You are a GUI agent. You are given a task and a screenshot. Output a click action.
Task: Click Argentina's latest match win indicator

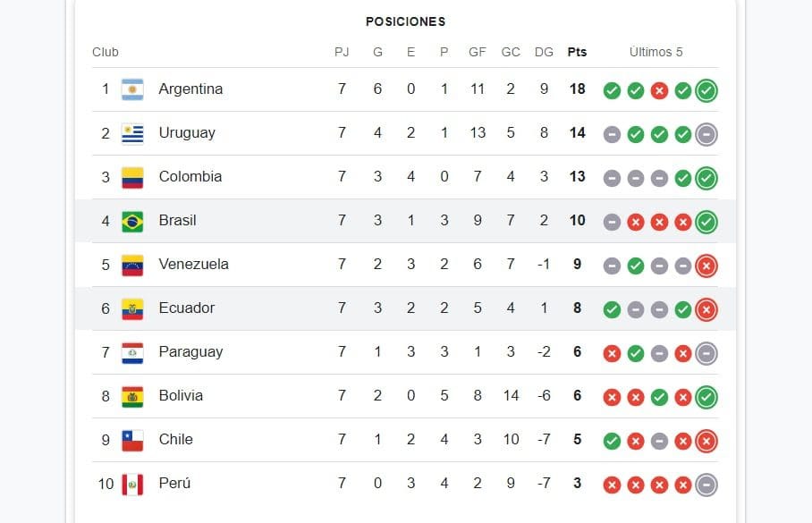coord(706,90)
